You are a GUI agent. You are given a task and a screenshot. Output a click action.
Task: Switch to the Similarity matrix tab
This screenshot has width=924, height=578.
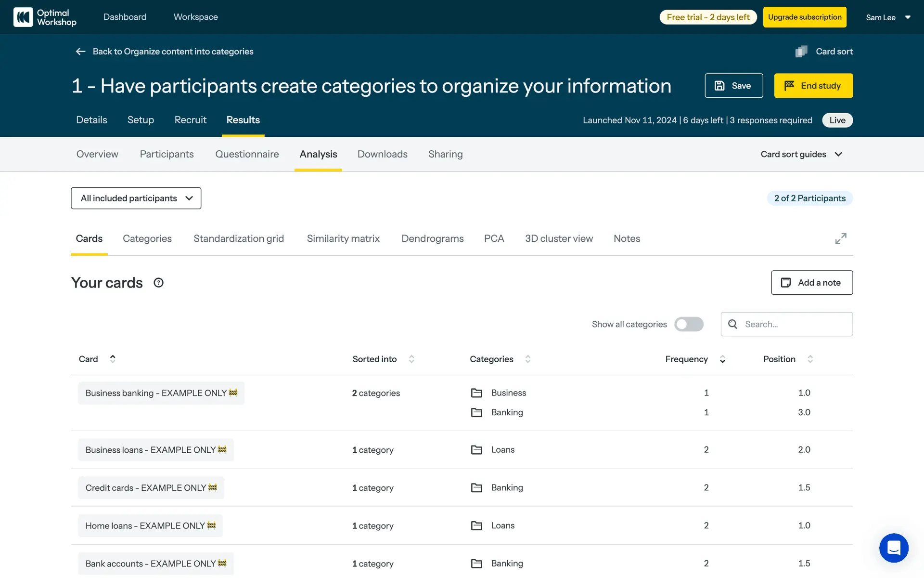(x=343, y=239)
